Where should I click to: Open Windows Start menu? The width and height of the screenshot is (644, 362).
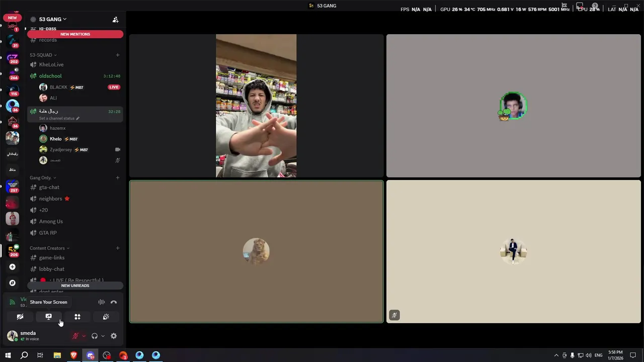click(x=8, y=355)
